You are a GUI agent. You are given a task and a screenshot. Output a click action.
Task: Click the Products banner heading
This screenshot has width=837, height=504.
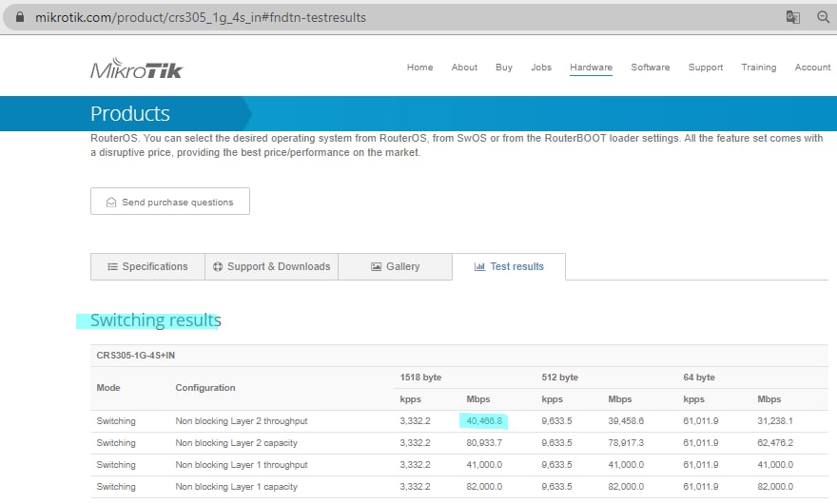click(x=130, y=114)
